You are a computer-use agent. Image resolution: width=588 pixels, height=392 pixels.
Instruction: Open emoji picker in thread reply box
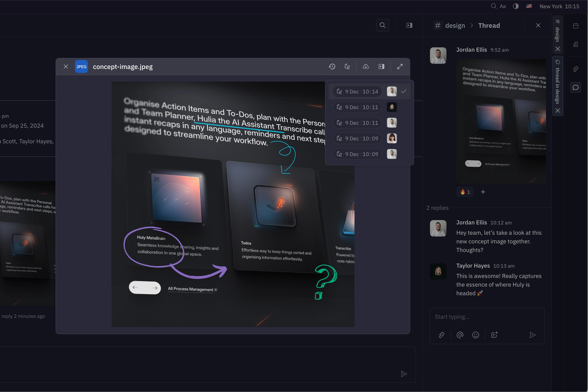click(x=475, y=335)
